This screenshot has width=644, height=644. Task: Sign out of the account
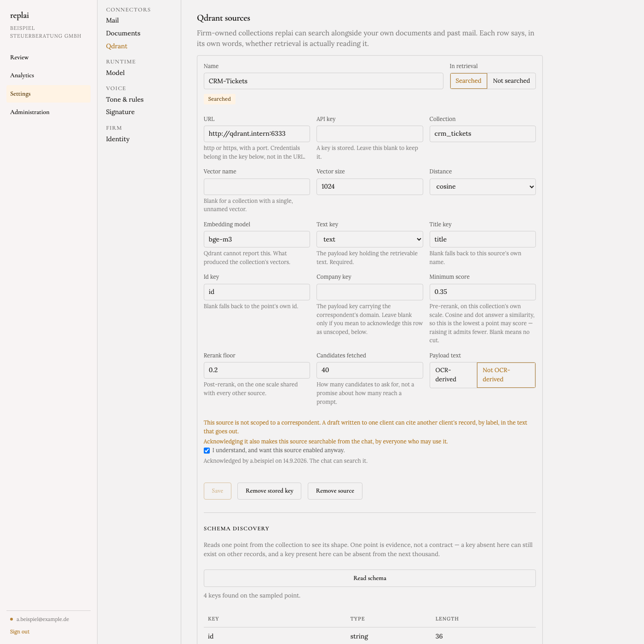click(20, 632)
